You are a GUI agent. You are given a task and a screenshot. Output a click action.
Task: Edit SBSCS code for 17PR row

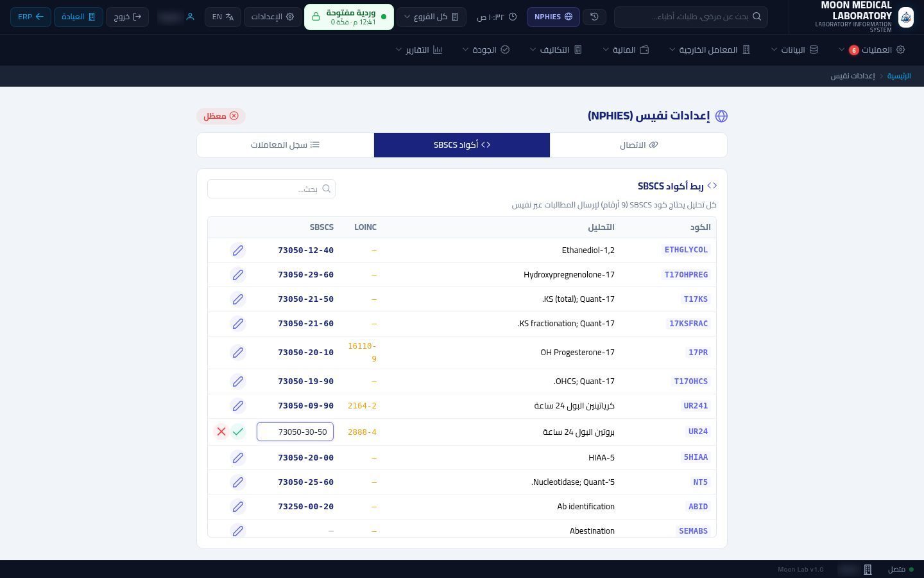[x=237, y=353]
